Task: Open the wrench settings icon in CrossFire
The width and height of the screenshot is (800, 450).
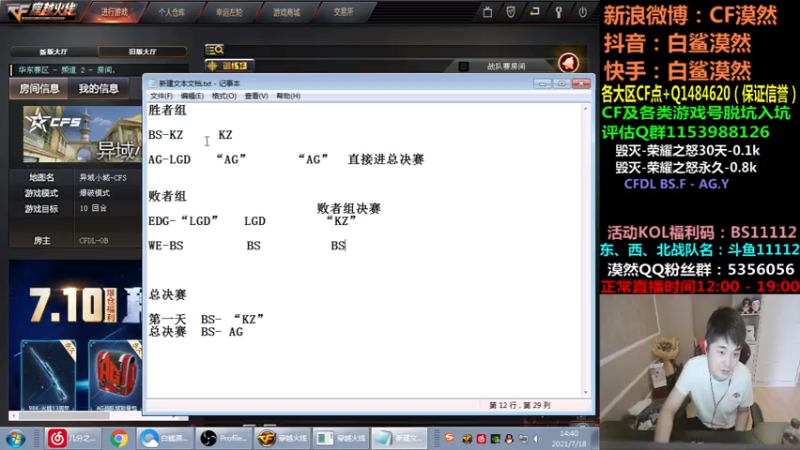Action: tap(558, 12)
